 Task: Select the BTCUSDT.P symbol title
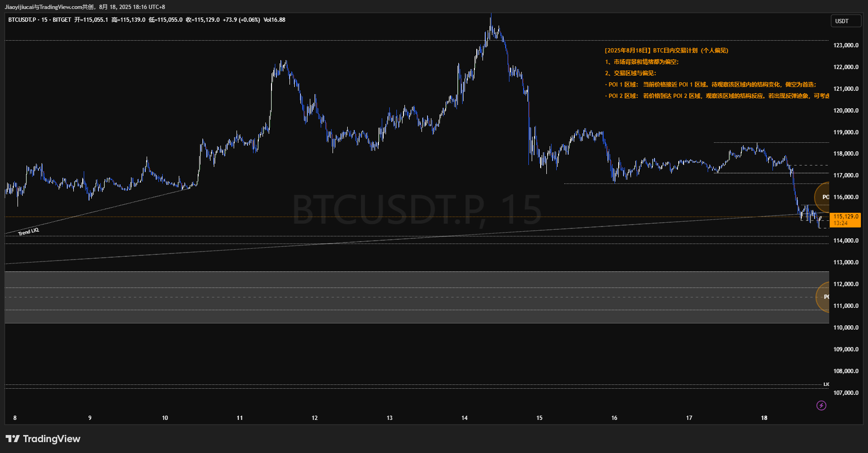tap(22, 20)
